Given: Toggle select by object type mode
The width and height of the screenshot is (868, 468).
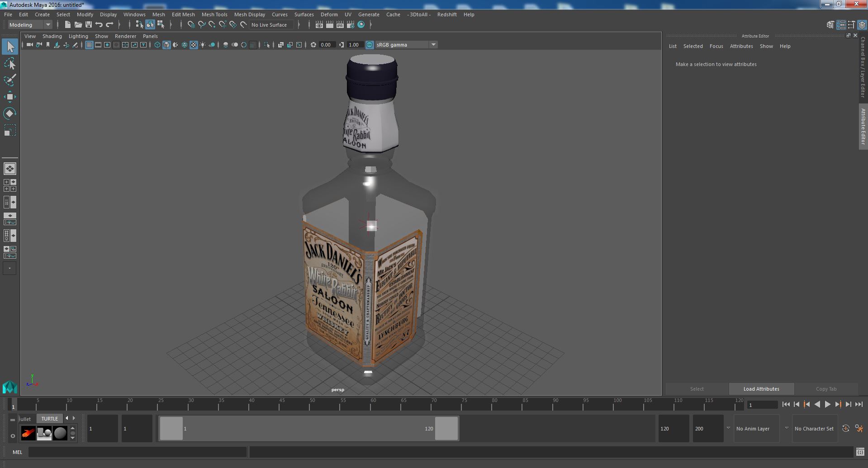Looking at the screenshot, I should (x=150, y=25).
